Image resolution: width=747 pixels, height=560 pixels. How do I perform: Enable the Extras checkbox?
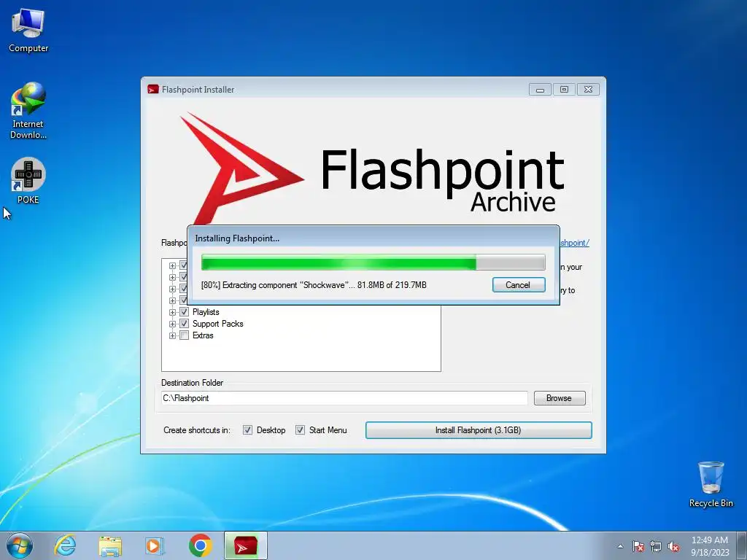[x=184, y=335]
